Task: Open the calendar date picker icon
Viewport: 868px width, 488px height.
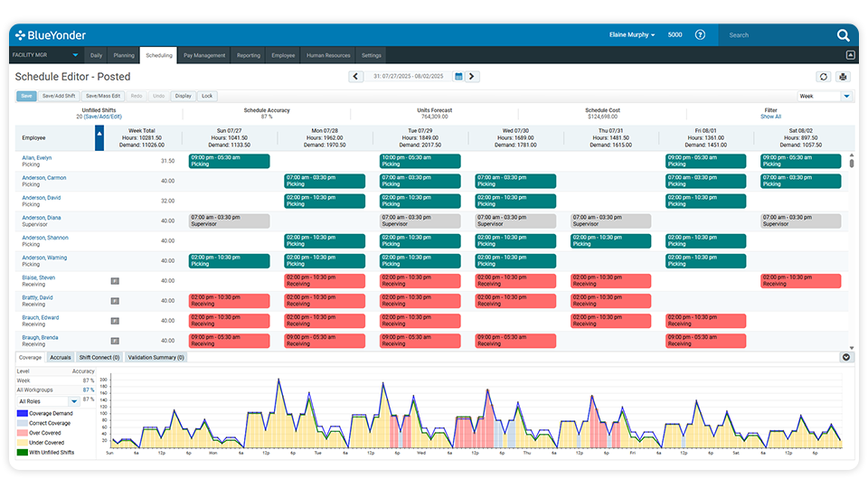Action: (x=458, y=76)
